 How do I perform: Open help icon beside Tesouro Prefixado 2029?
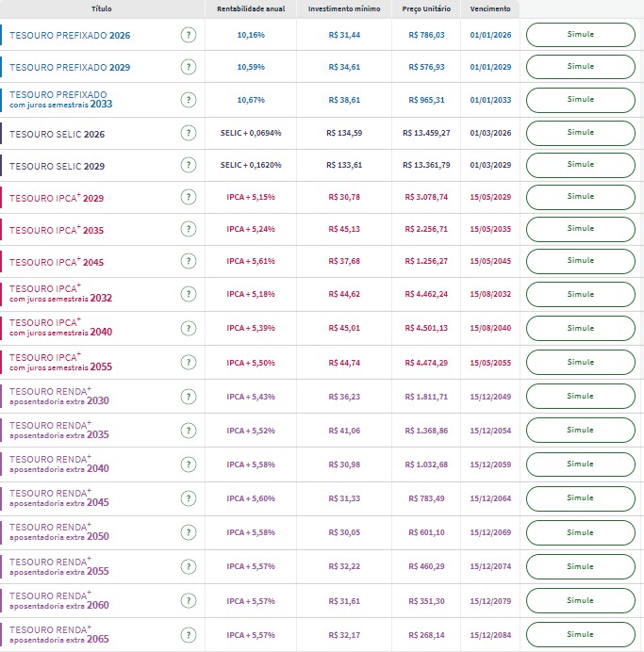click(x=189, y=67)
